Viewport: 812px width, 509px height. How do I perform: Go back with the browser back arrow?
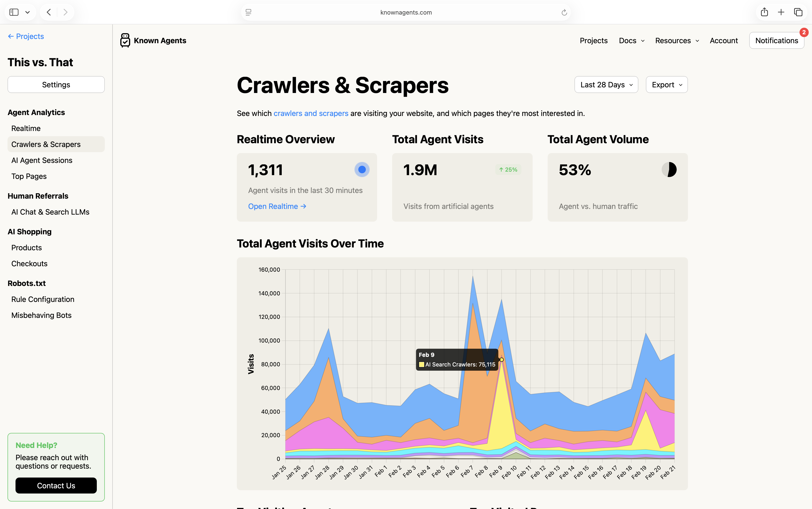[49, 12]
